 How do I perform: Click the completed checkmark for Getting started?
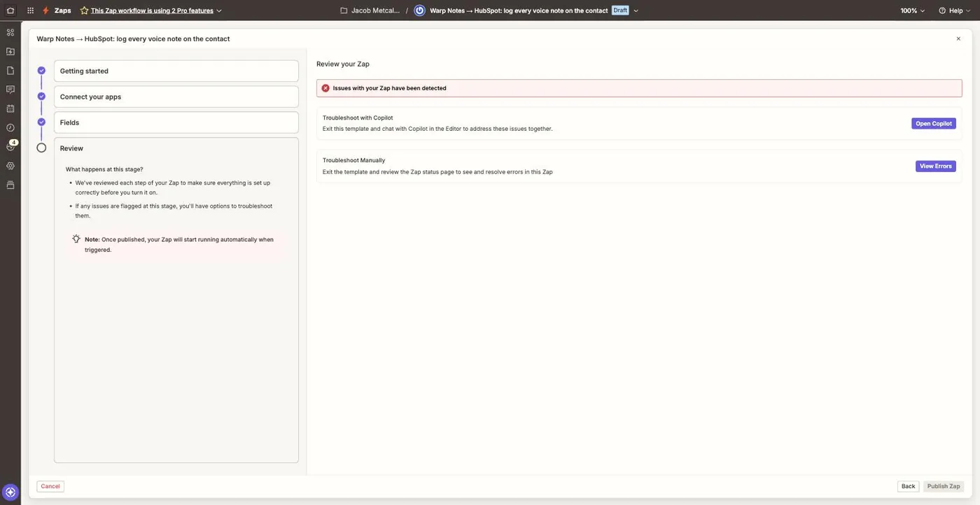(41, 71)
